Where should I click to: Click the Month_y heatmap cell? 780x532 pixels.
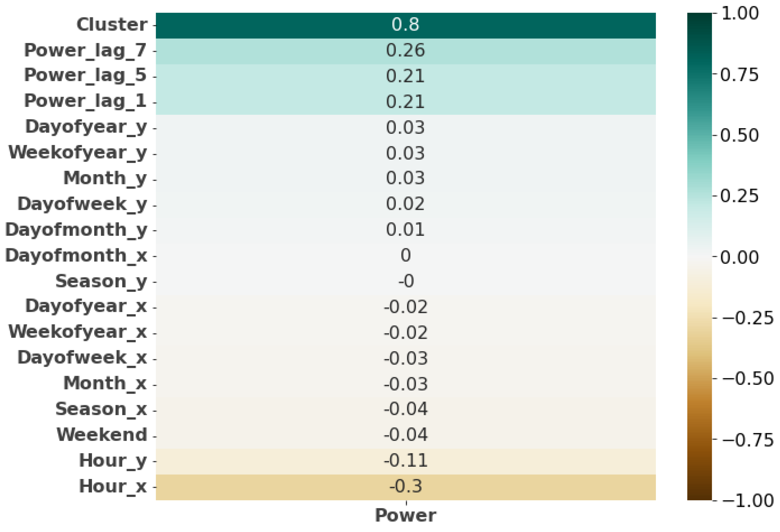(405, 178)
